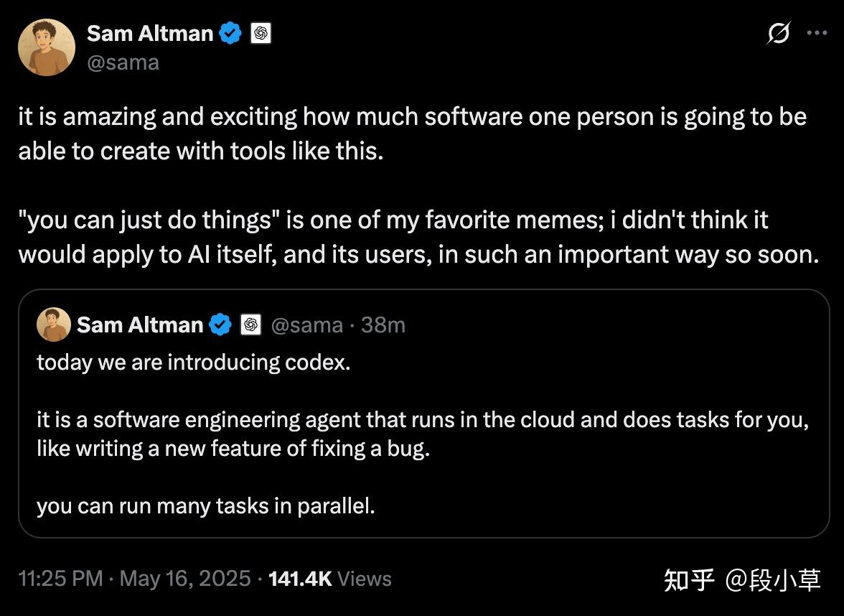The width and height of the screenshot is (844, 616).
Task: Open the Sam Altman display name in the header
Action: pyautogui.click(x=150, y=33)
